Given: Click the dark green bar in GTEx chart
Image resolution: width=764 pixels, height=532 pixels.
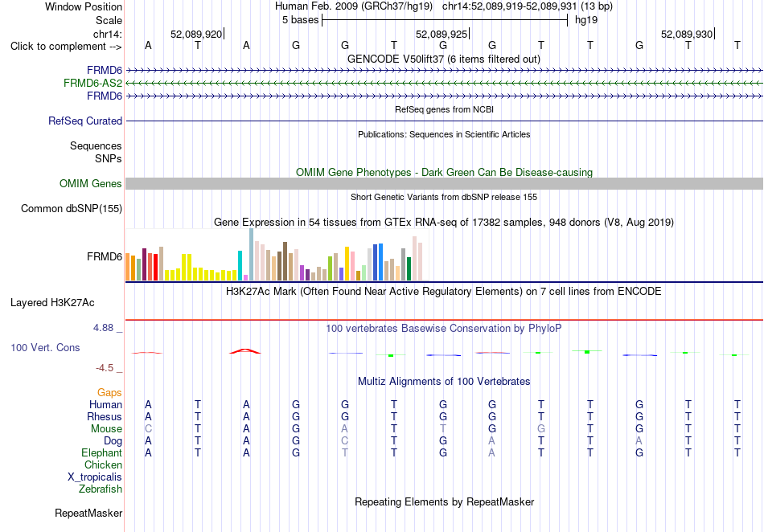Looking at the screenshot, I should (x=409, y=268).
